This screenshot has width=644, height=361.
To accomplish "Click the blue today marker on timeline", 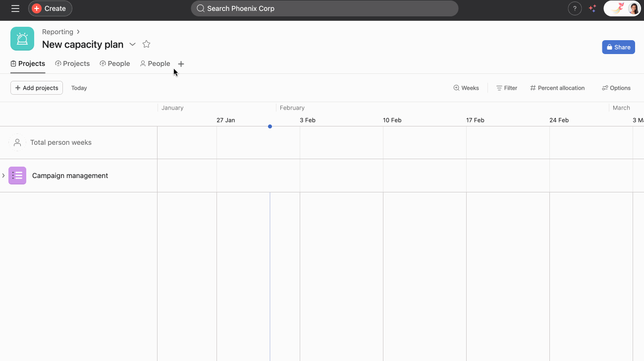I will click(x=270, y=126).
